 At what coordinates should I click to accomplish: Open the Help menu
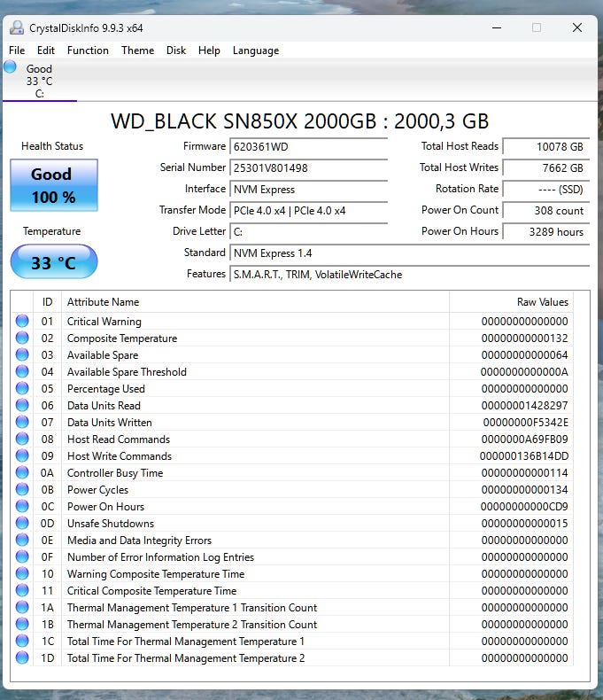pyautogui.click(x=209, y=51)
